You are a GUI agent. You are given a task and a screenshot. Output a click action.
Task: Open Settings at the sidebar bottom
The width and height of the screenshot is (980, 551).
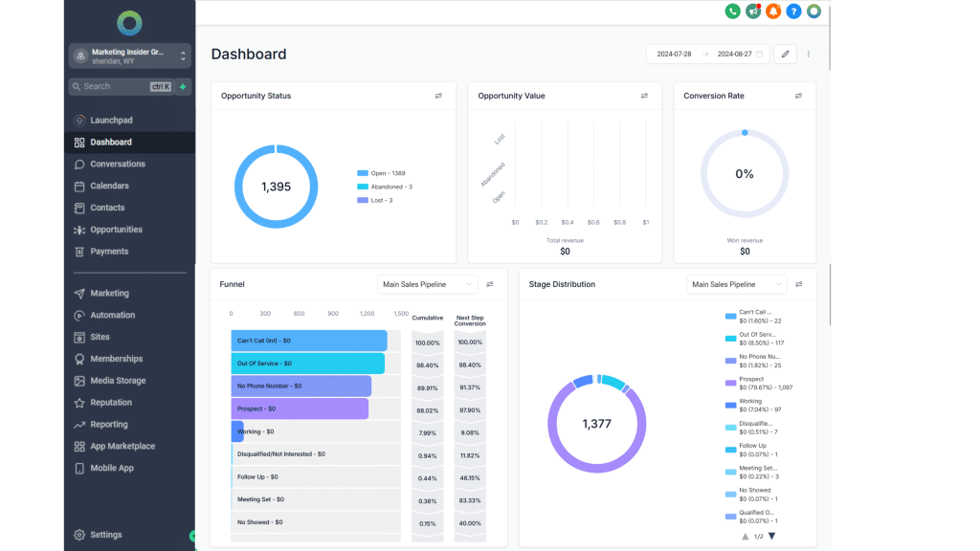coord(105,535)
